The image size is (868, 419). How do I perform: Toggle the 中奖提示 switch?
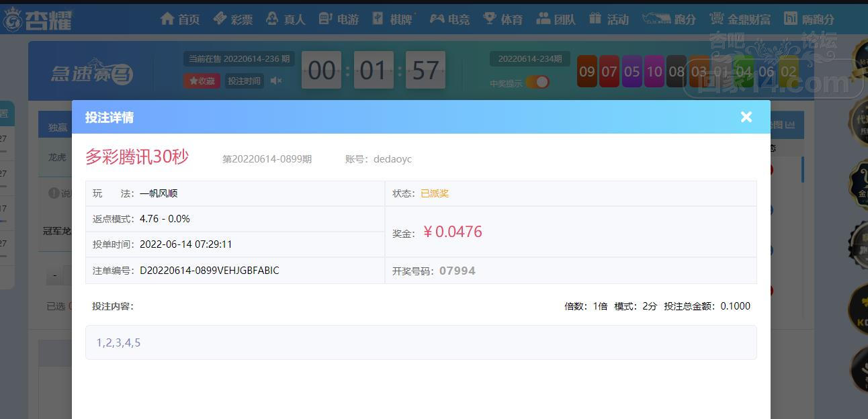[537, 82]
